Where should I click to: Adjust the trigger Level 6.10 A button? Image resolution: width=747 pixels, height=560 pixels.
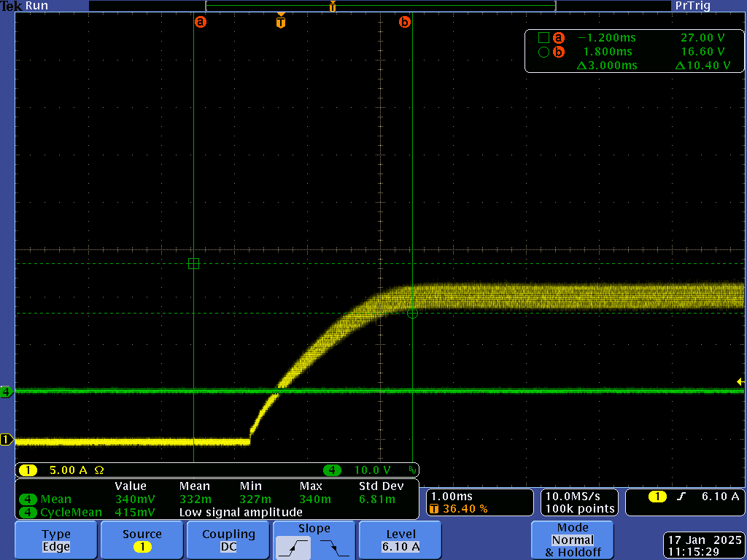pyautogui.click(x=400, y=540)
